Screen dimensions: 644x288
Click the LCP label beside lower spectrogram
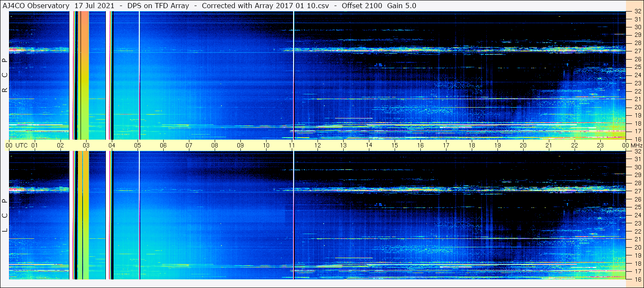[5, 216]
